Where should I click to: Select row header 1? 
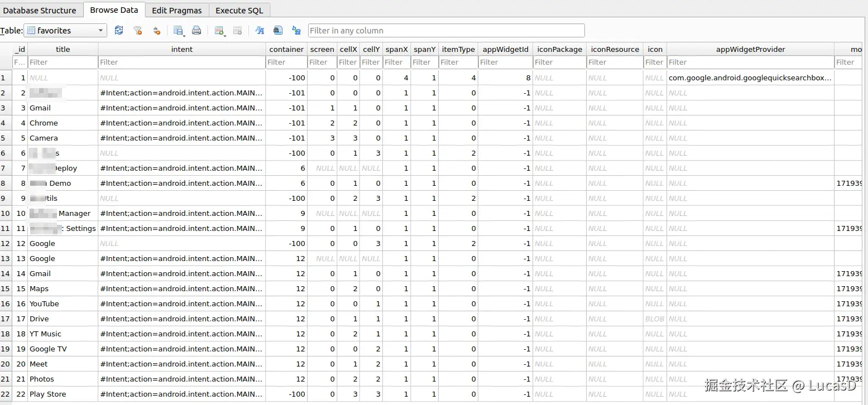[x=6, y=78]
